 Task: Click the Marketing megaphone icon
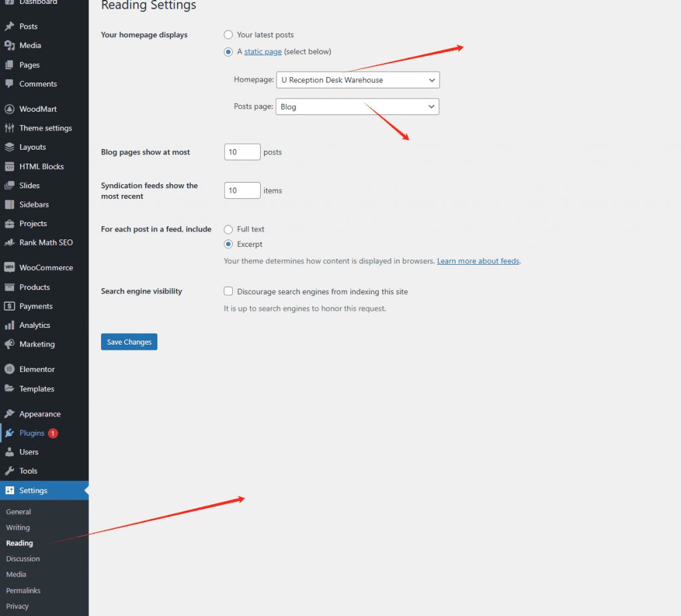9,345
